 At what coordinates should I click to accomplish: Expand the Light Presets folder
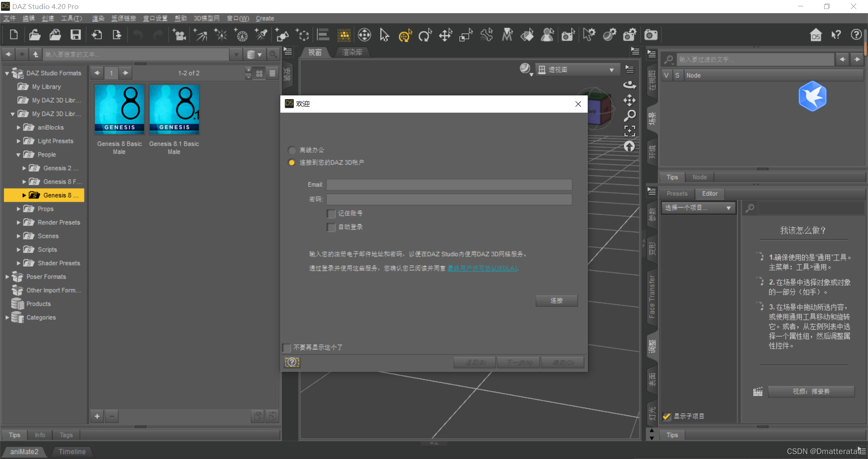click(x=18, y=141)
